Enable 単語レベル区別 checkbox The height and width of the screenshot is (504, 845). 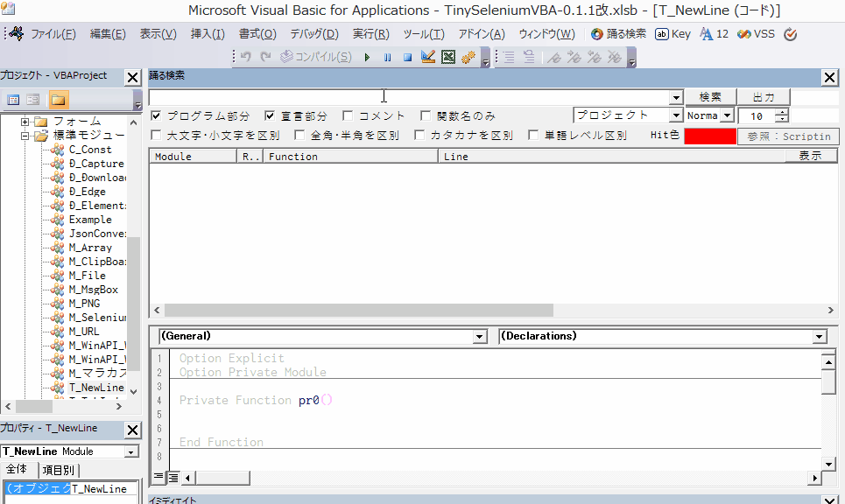pos(533,135)
